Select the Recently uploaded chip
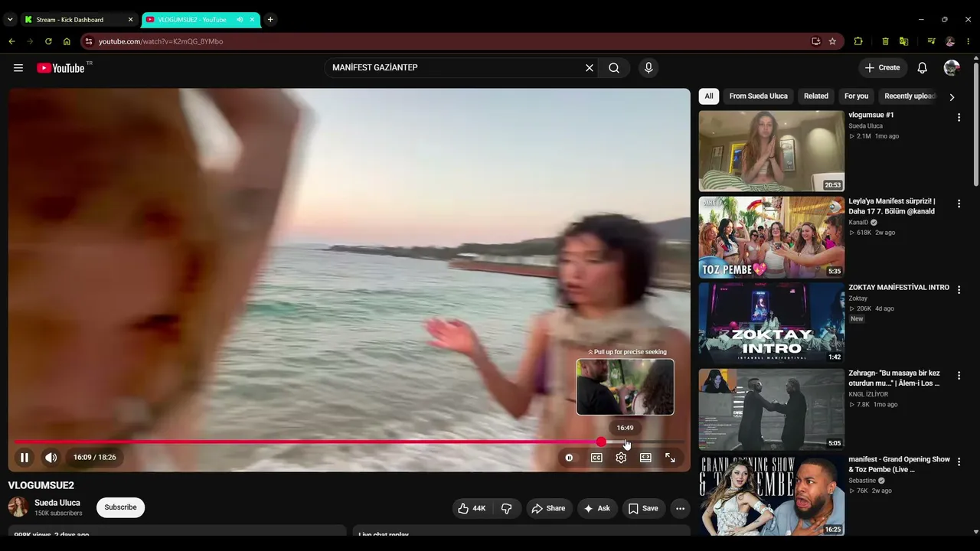 910,96
